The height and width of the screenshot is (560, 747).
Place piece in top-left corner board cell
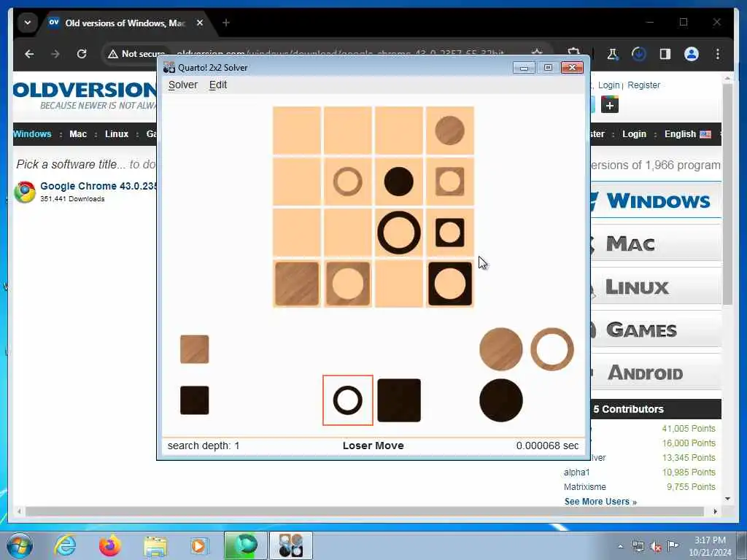tap(297, 130)
